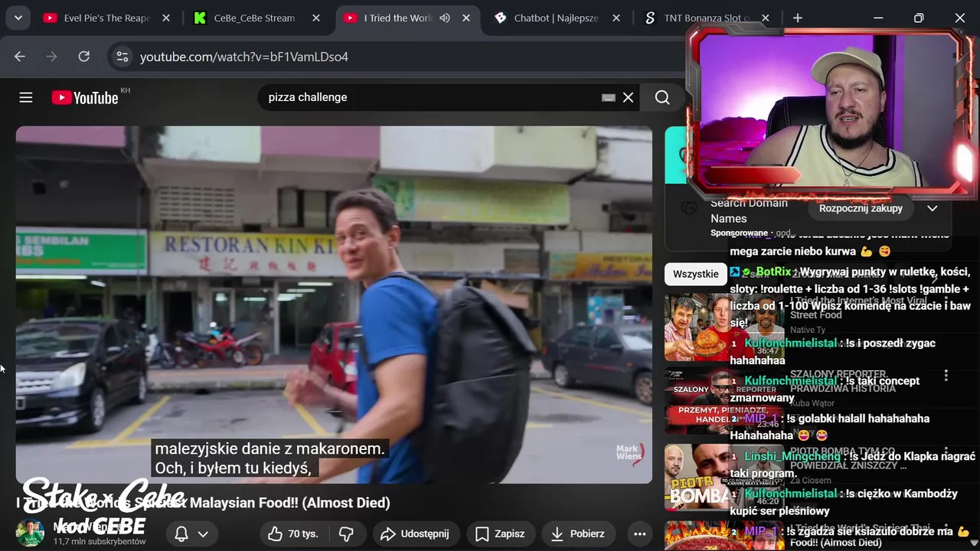The image size is (980, 551).
Task: Run the search with the magnifier button
Action: tap(662, 97)
